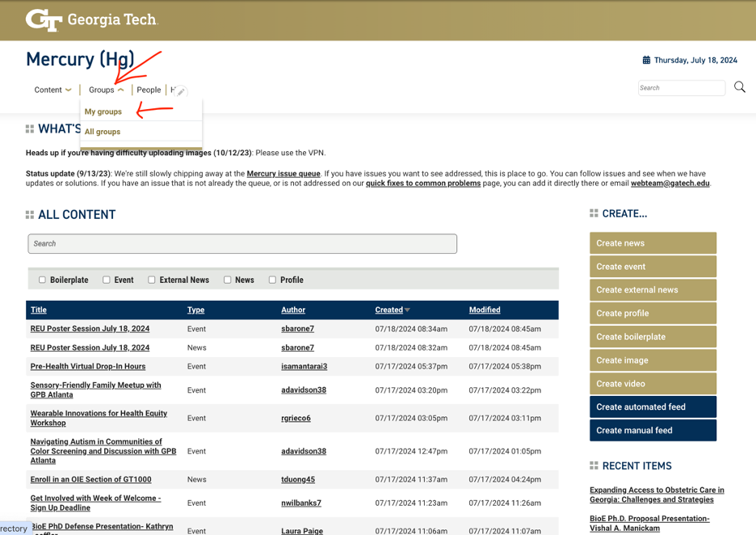The height and width of the screenshot is (535, 756).
Task: Focus the All Content search field
Action: 242,243
